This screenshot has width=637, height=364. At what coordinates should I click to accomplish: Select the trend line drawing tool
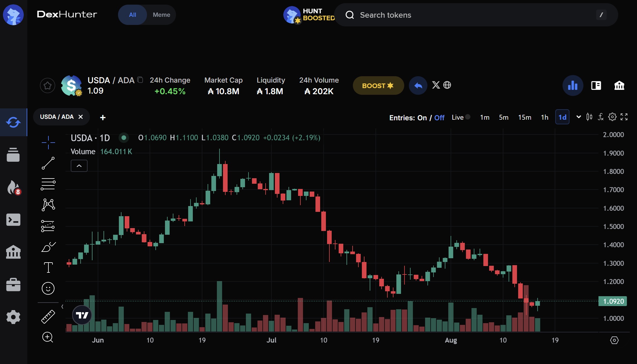coord(48,163)
